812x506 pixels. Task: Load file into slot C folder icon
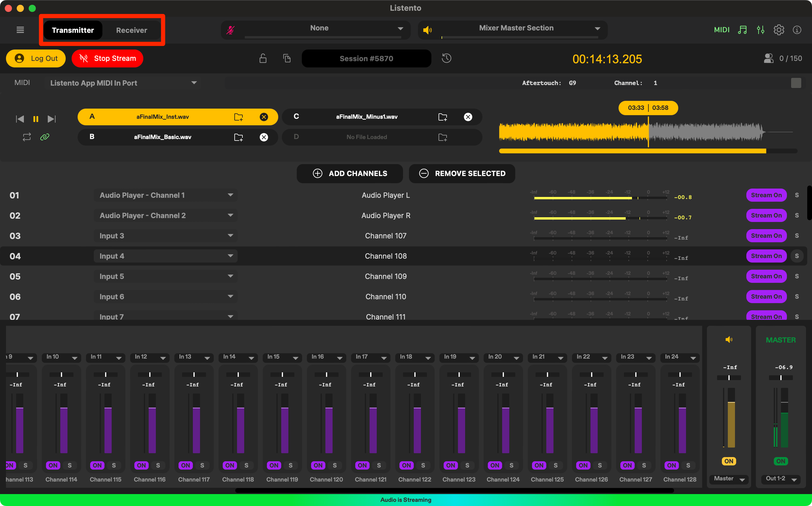click(443, 117)
